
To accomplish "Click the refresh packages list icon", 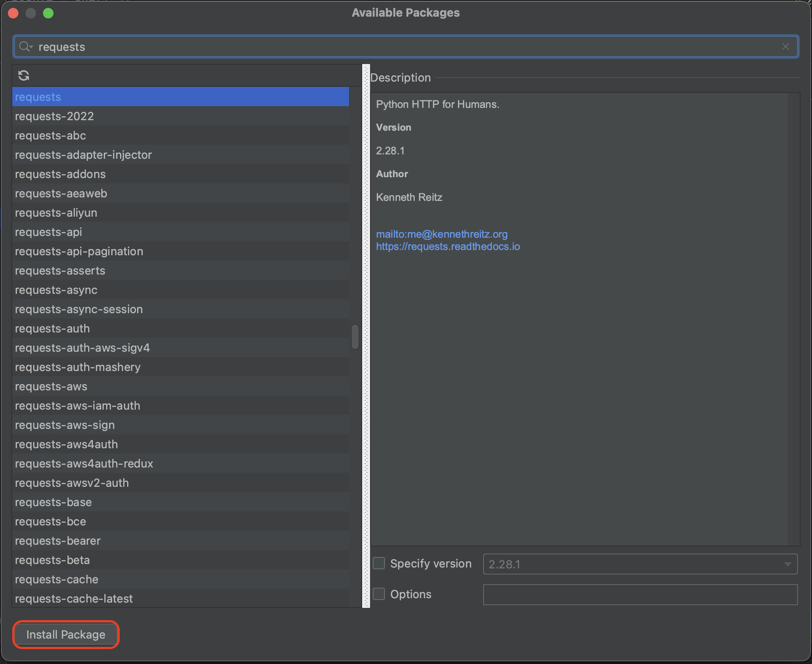I will coord(24,75).
